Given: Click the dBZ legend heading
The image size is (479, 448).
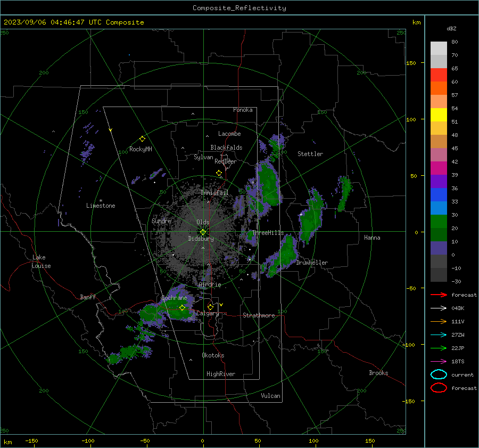Looking at the screenshot, I should [451, 28].
